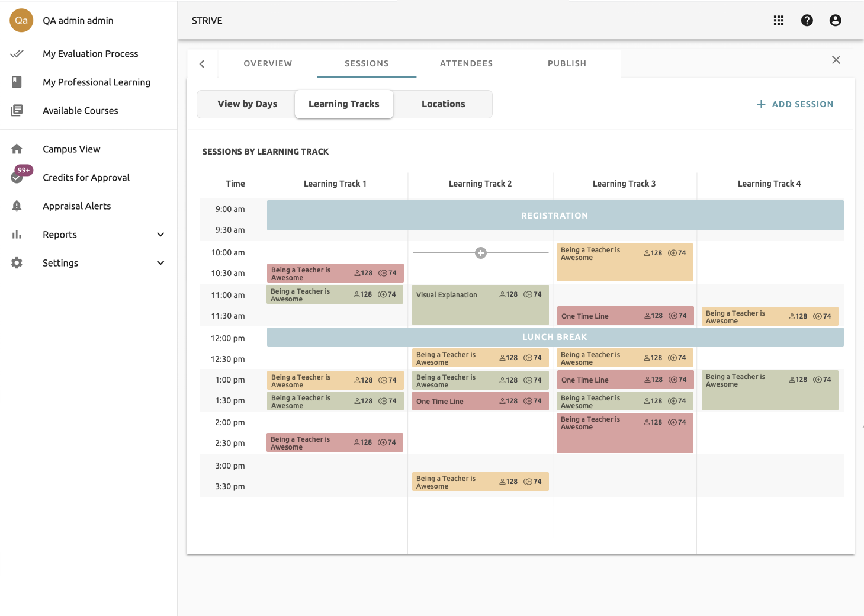This screenshot has height=616, width=864.
Task: Switch to View by Days
Action: (247, 104)
